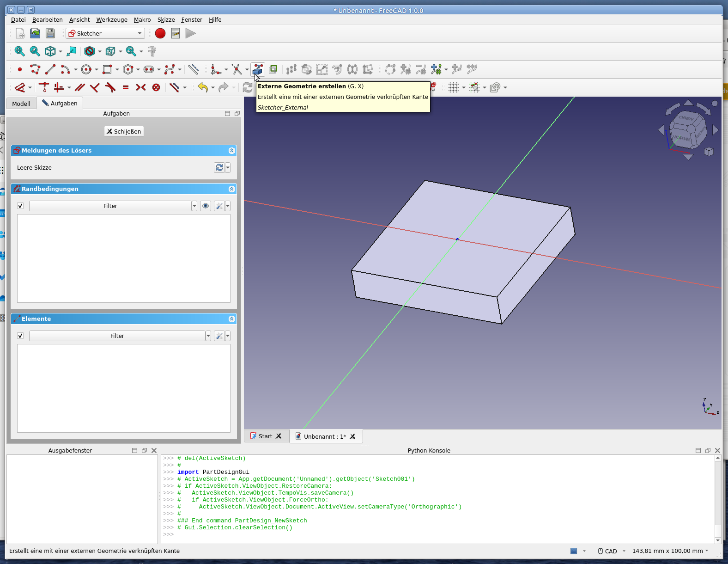
Task: Click the Python-Konsole vertical scrollbar
Action: coord(718,499)
